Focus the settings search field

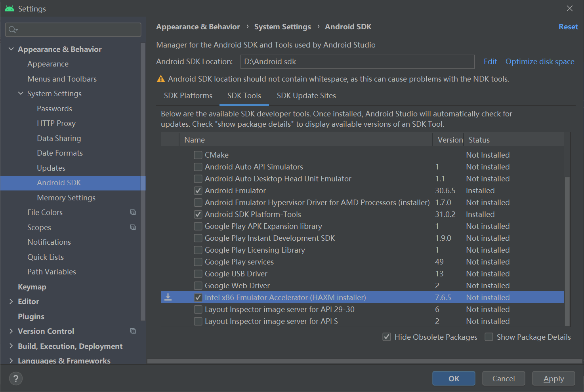tap(73, 30)
